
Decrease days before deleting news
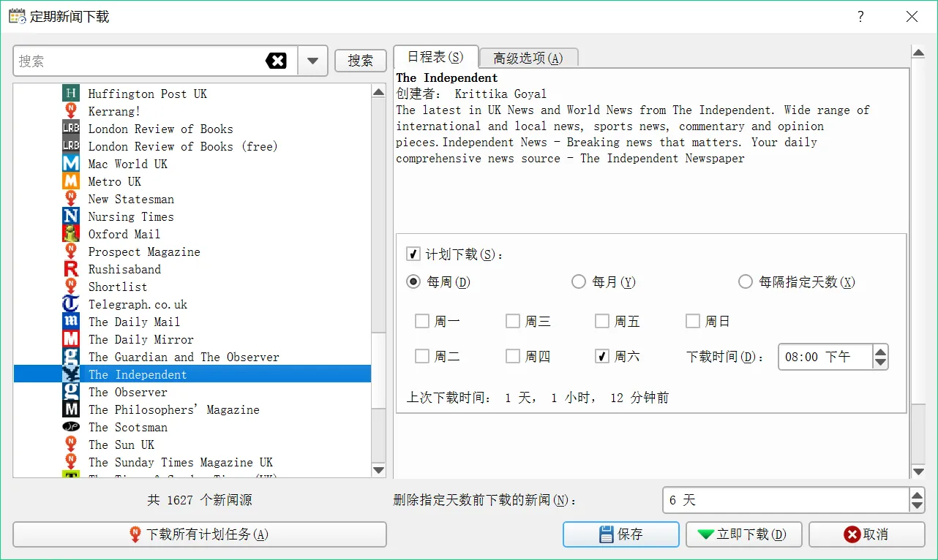918,506
